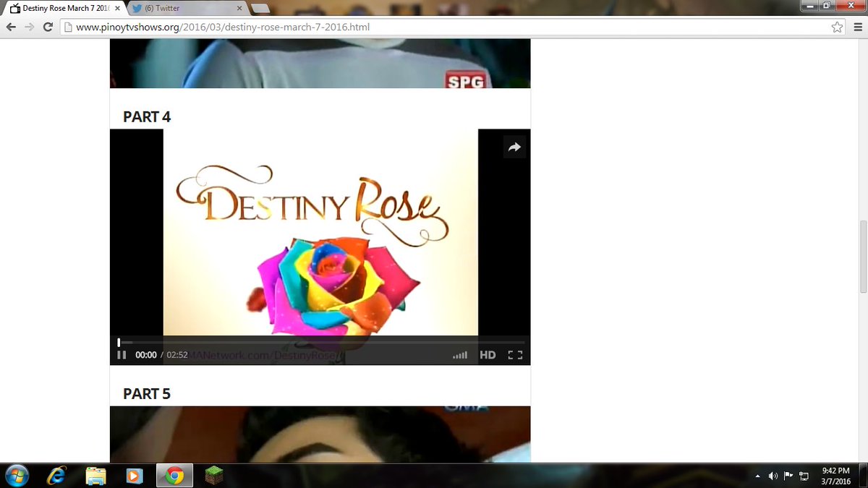Minimize the Chrome window
This screenshot has height=488, width=868.
click(x=810, y=6)
